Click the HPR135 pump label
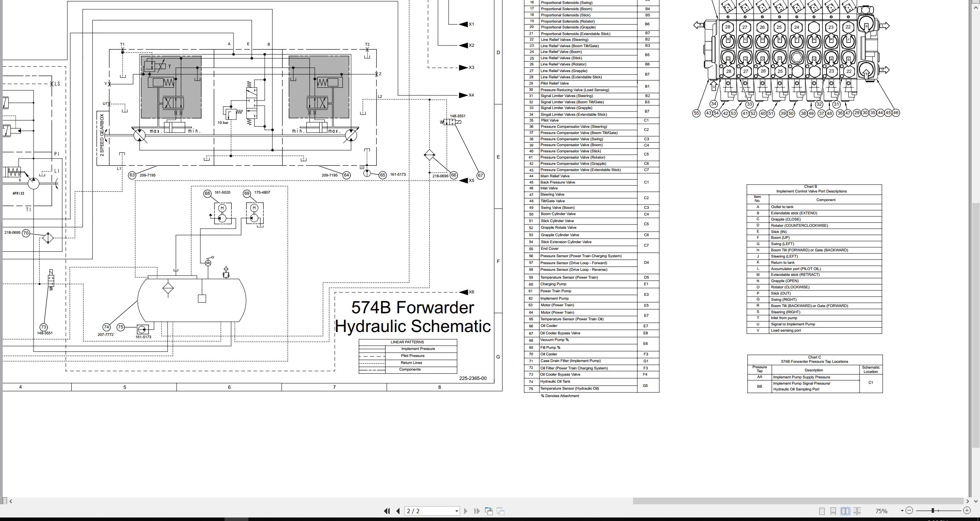980x521 pixels. point(18,193)
